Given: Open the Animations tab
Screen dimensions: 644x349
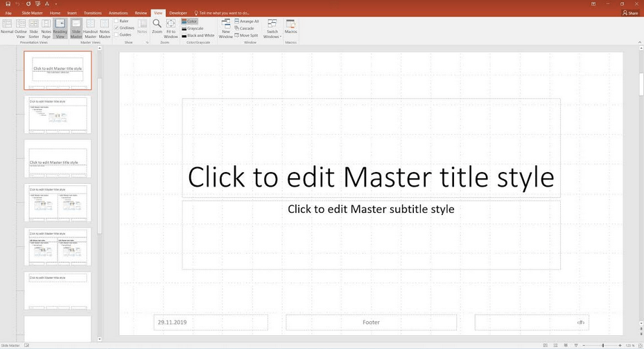Looking at the screenshot, I should 119,12.
